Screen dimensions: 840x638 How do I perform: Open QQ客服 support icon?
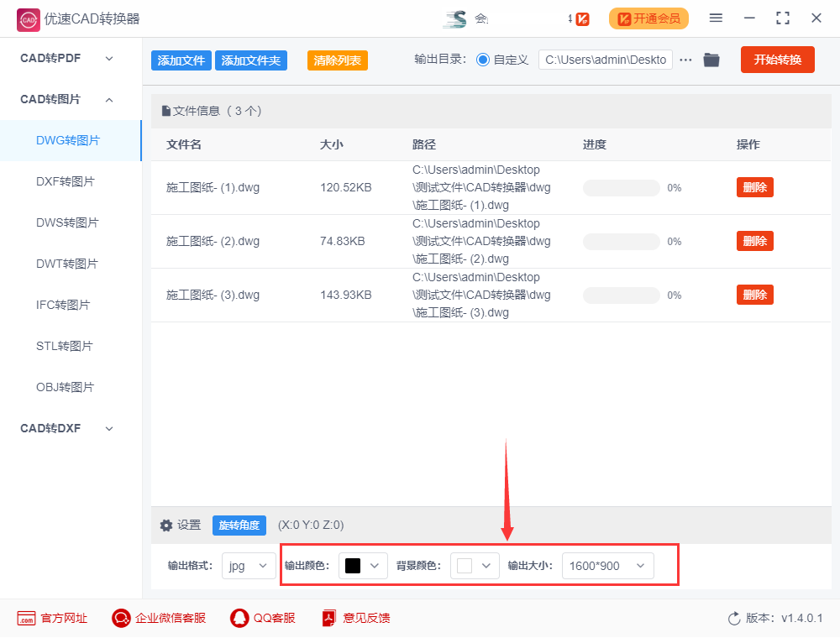242,618
